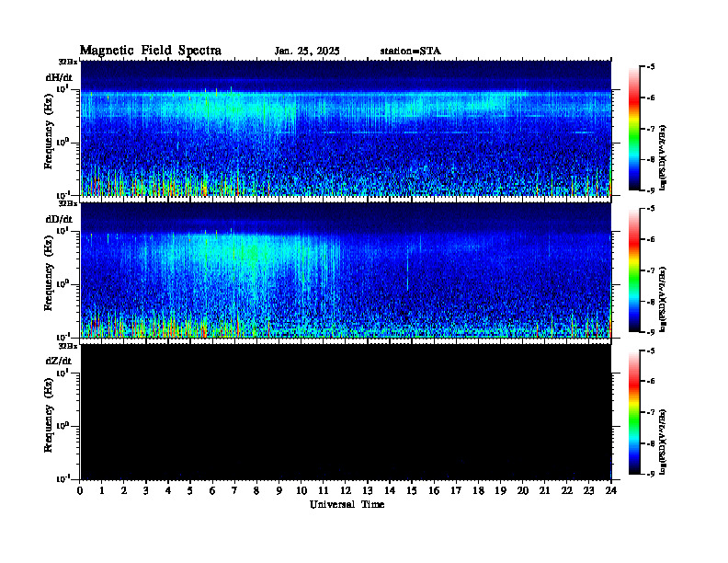The height and width of the screenshot is (563, 728).
Task: Click the "-9" value on dZ/dt color bar
Action: point(651,474)
